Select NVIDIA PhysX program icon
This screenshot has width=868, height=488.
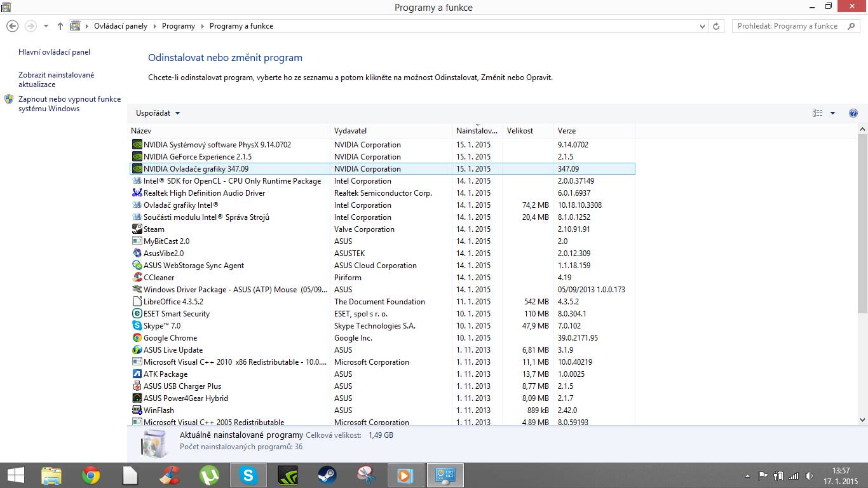(x=137, y=145)
